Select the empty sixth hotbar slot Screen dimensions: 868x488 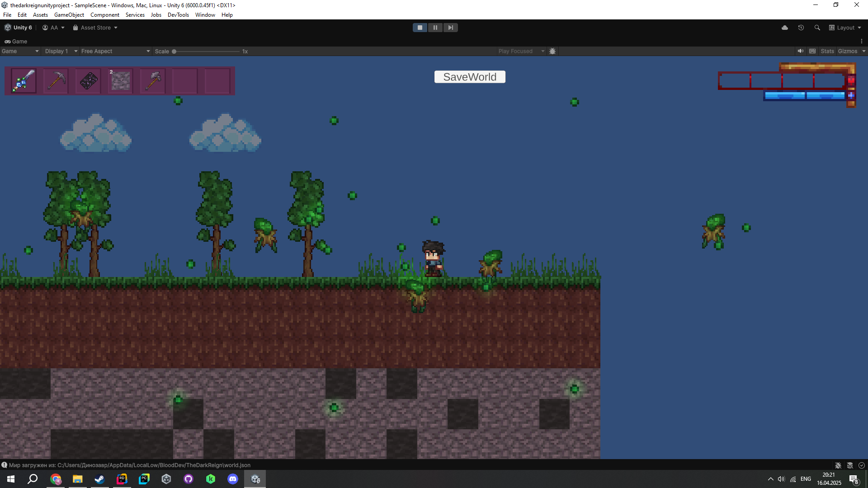[185, 81]
